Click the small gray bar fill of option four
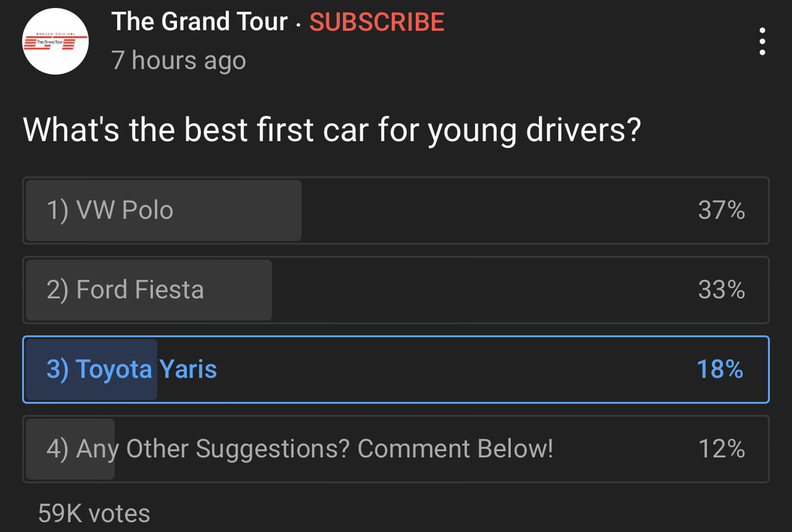 [x=70, y=449]
